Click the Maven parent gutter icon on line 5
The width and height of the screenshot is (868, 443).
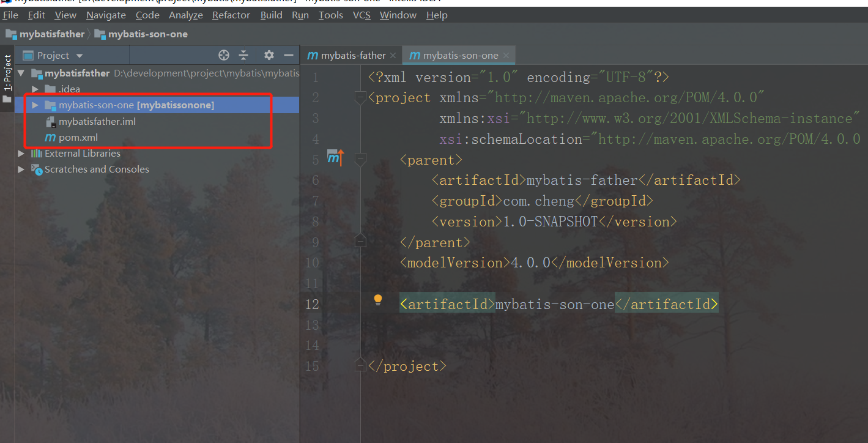[x=335, y=158]
